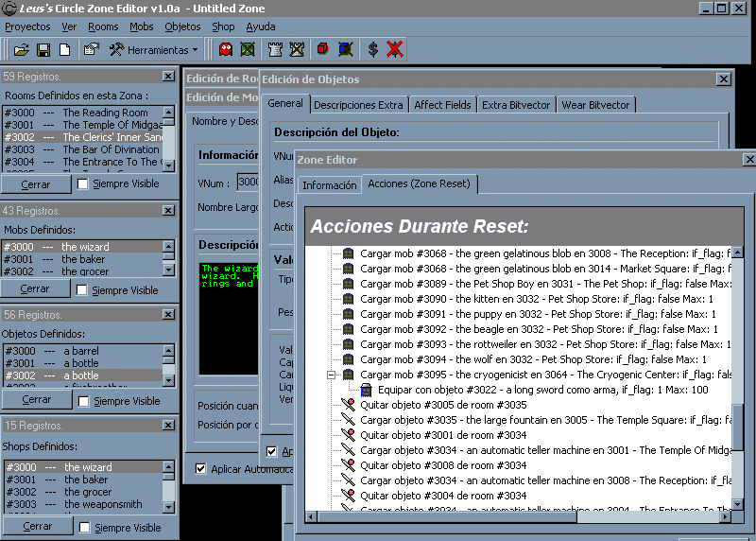Switch to the Información tab in Zone Editor
The image size is (756, 541).
coord(329,185)
